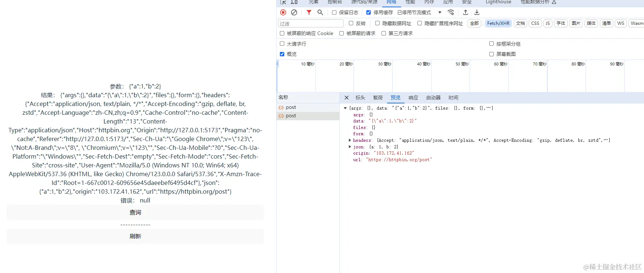The image size is (644, 273).
Task: Select the 字体 filter type
Action: click(x=561, y=23)
